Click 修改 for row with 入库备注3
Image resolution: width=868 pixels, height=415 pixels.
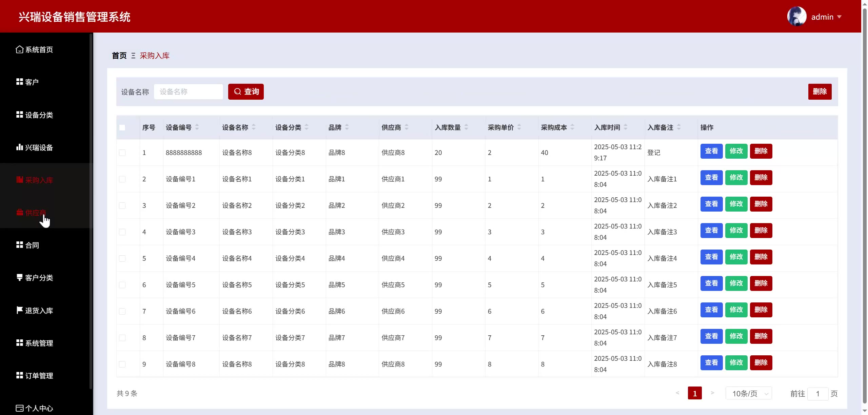click(736, 231)
